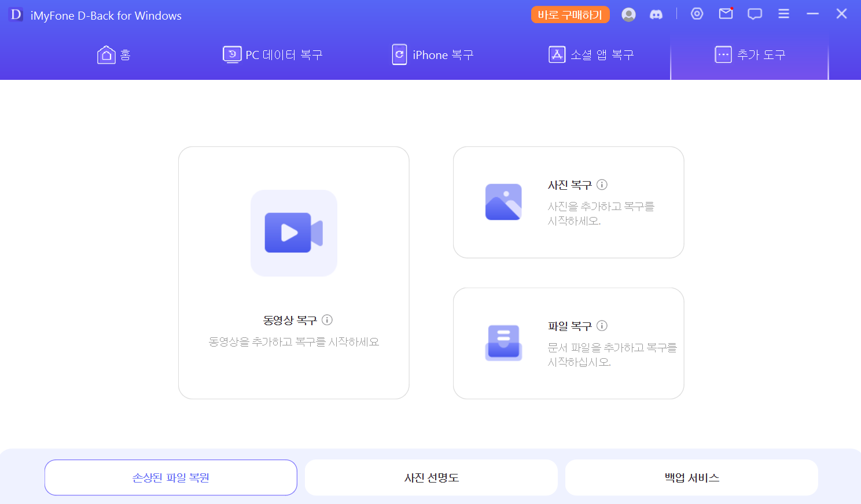The image size is (861, 504).
Task: Show info for 사진 복구
Action: (602, 185)
